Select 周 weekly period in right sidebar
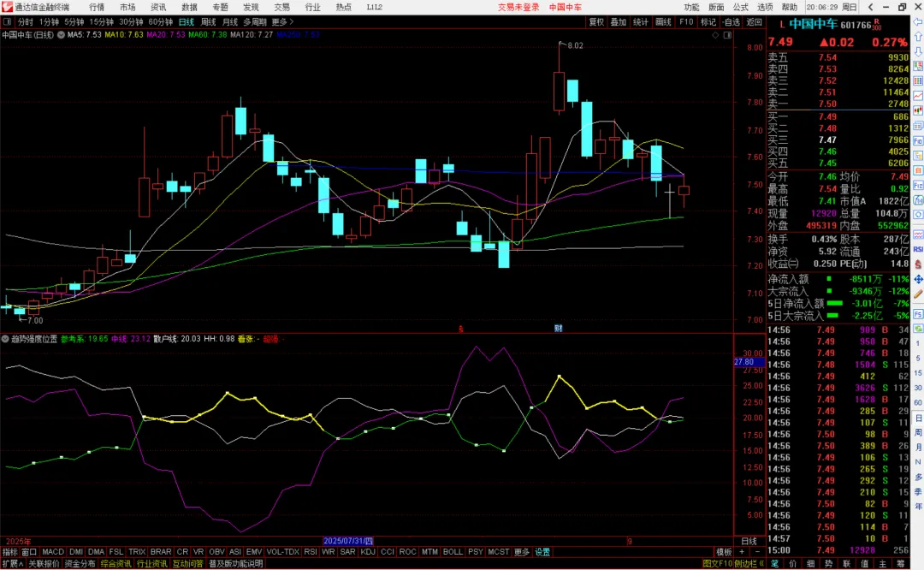 [x=918, y=432]
